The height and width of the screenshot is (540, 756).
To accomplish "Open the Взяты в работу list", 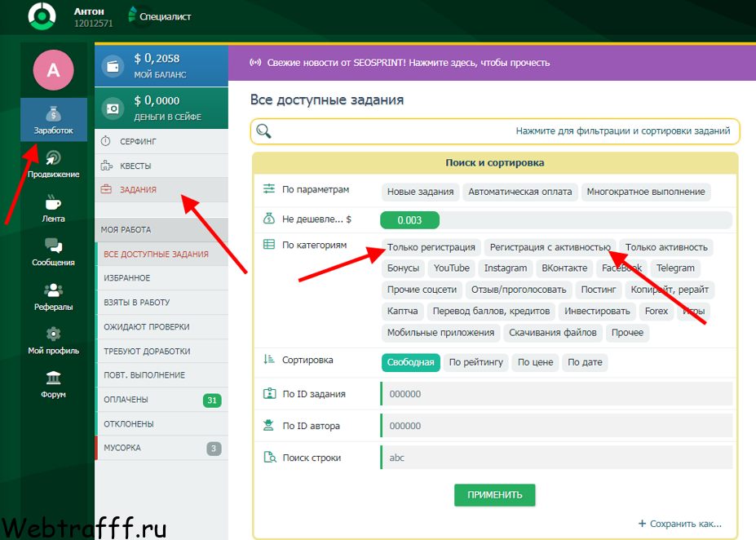I will 162,303.
